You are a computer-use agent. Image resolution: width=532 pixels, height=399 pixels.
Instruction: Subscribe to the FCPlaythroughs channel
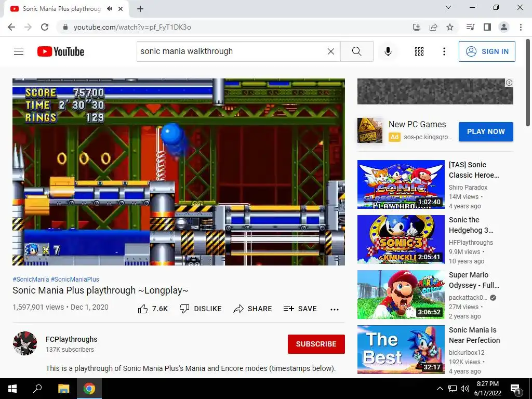click(x=316, y=344)
